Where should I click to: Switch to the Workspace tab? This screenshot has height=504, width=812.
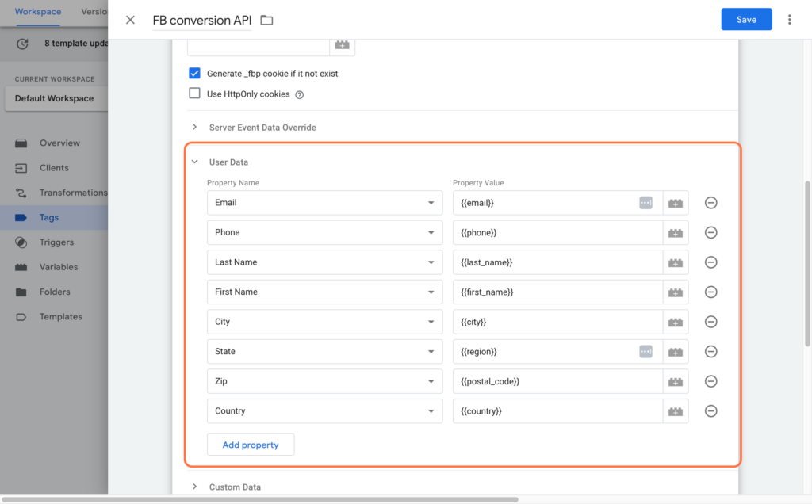click(x=38, y=11)
